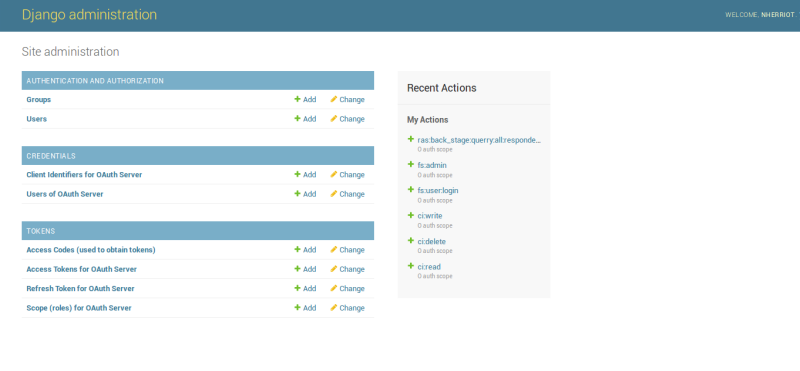The image size is (800, 371).
Task: Click plus icon for Refresh Token for OAuth Server
Action: tap(297, 288)
